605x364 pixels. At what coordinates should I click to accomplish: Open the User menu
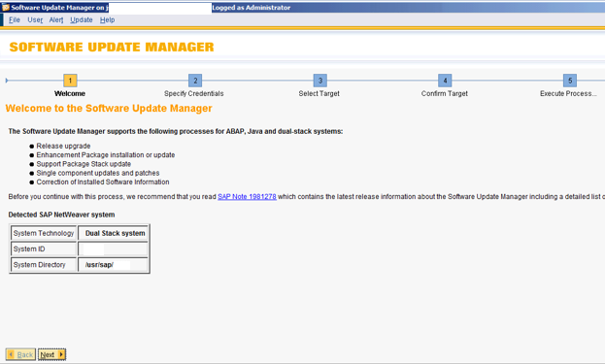click(35, 19)
